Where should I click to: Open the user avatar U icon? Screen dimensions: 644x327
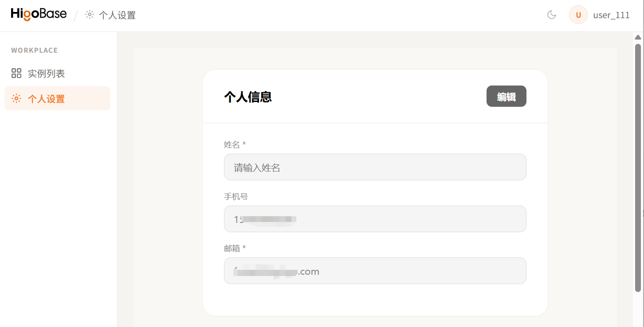point(578,15)
